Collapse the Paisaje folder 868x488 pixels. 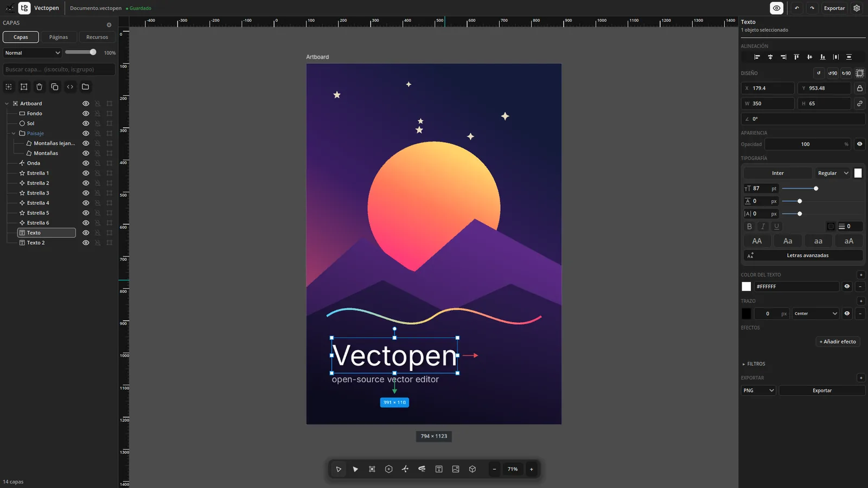pyautogui.click(x=14, y=133)
